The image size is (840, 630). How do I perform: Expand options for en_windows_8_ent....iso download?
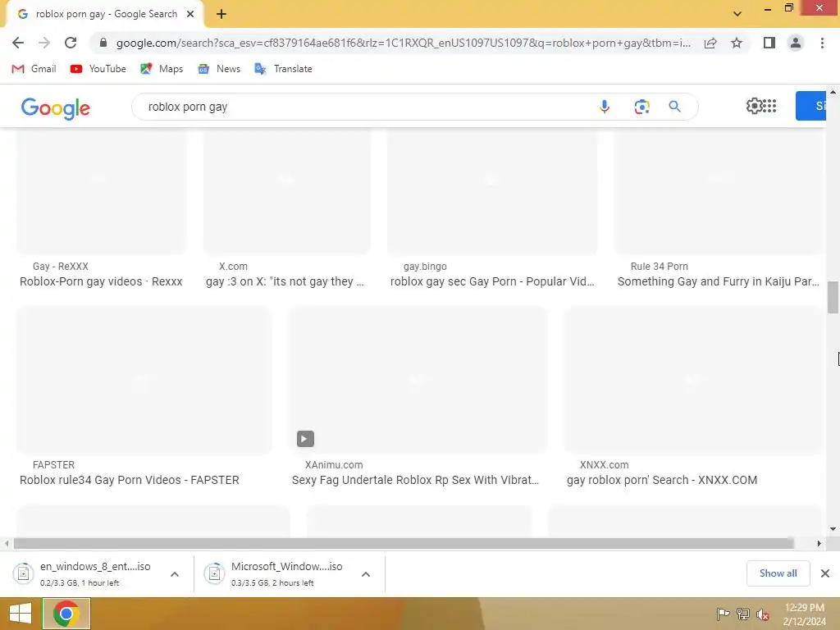[175, 573]
